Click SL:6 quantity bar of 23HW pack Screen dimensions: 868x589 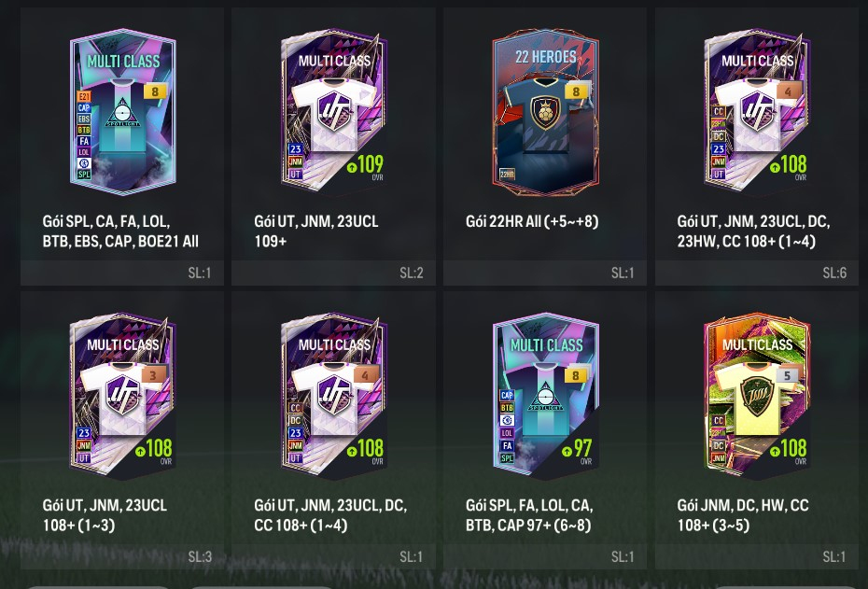756,273
